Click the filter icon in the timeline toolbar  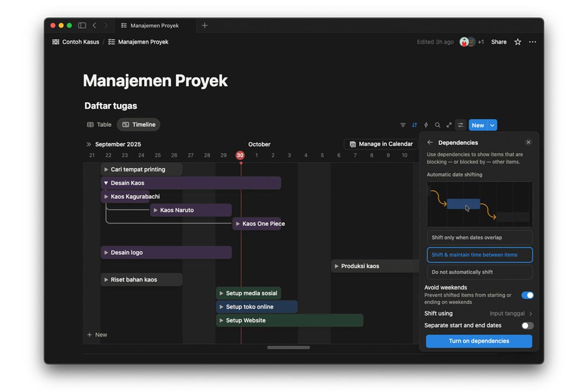tap(403, 125)
